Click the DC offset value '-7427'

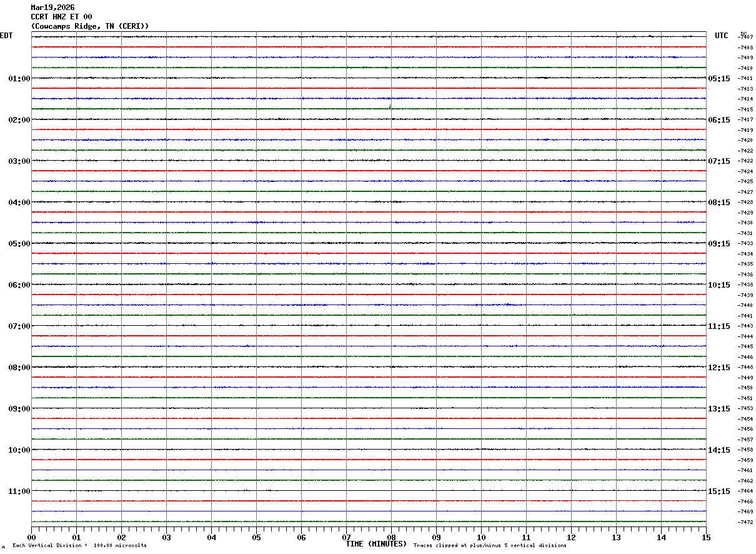tap(745, 192)
